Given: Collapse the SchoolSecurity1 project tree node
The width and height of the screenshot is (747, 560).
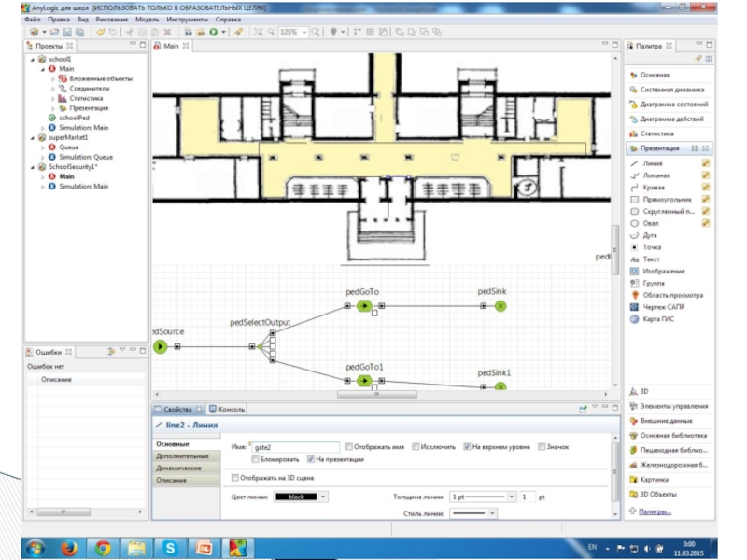Looking at the screenshot, I should point(33,167).
